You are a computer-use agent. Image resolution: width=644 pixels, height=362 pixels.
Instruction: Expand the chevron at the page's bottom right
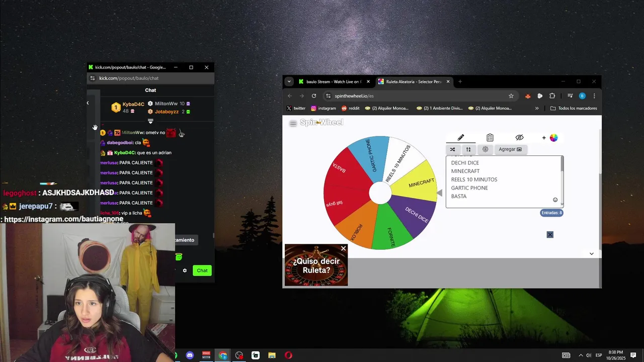pos(592,254)
